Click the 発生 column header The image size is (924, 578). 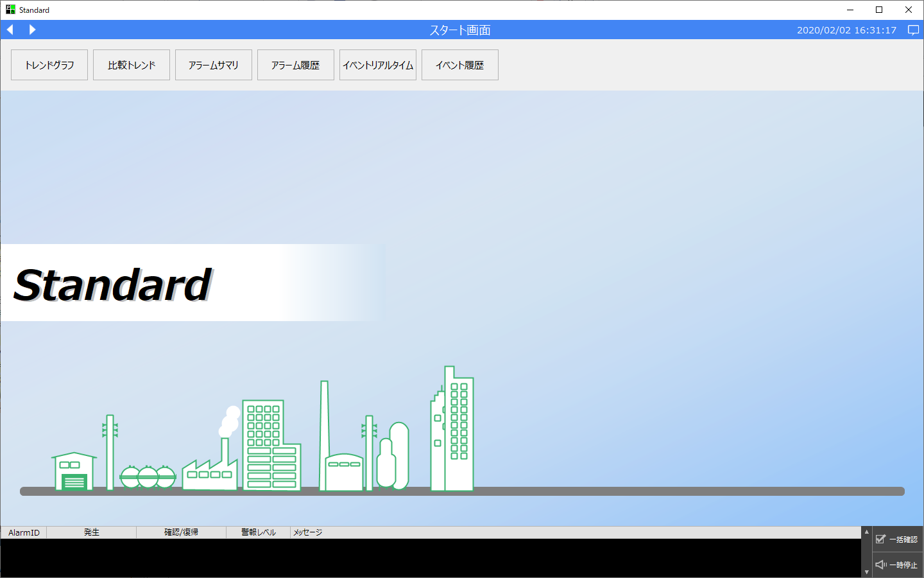91,532
